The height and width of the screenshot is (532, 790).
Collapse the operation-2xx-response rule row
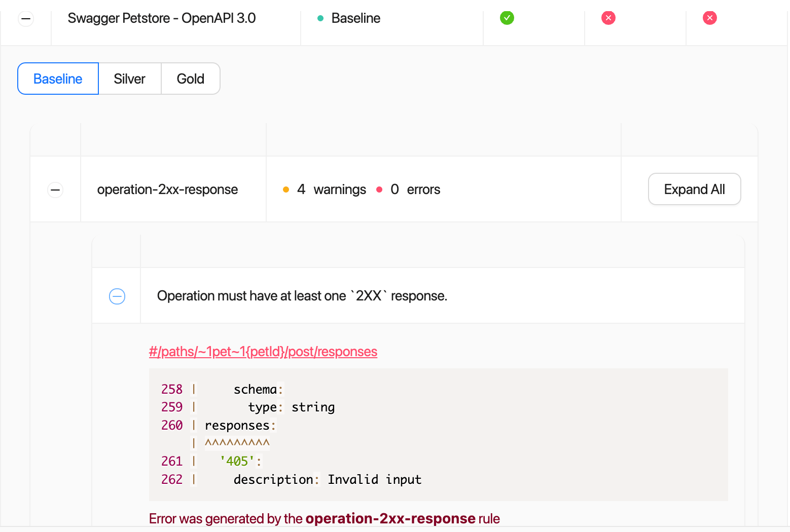pos(55,190)
